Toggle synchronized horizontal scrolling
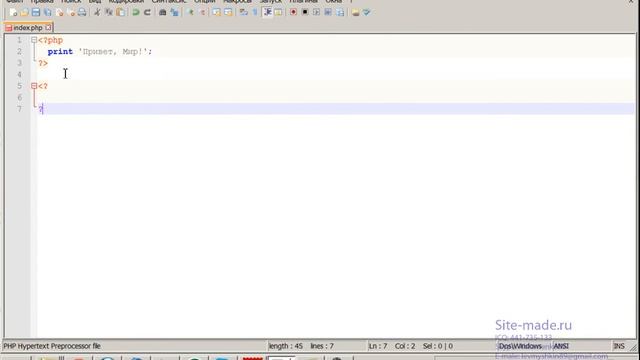 pyautogui.click(x=228, y=13)
